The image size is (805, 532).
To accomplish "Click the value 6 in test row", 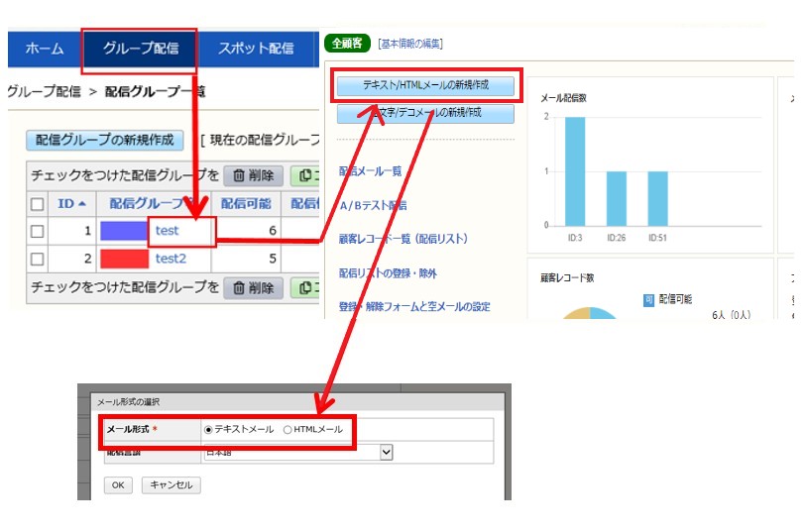I will (273, 231).
